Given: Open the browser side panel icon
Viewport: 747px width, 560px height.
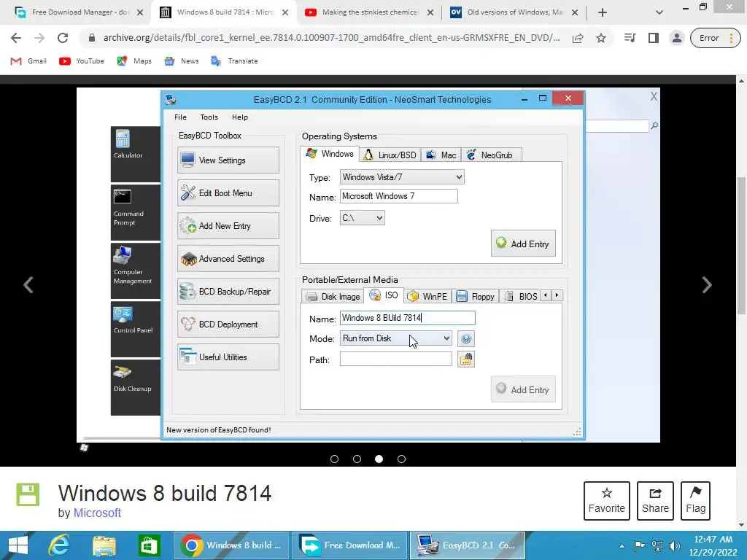Looking at the screenshot, I should pyautogui.click(x=653, y=38).
